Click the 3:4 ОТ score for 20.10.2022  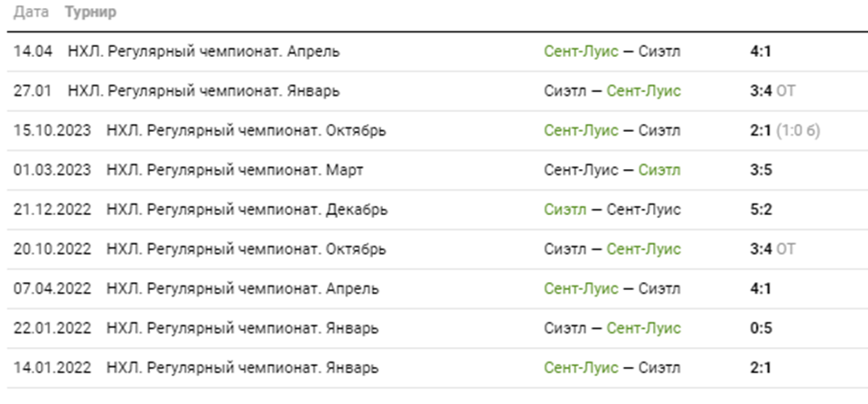(x=772, y=249)
